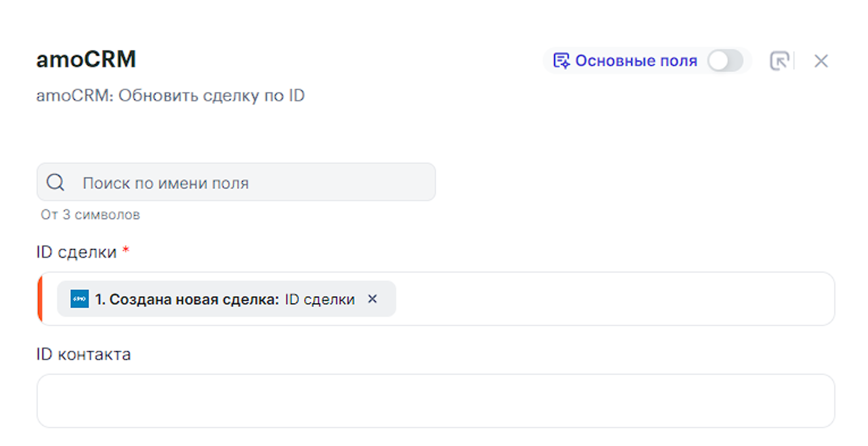
Task: Click the red required asterisk
Action: [126, 250]
